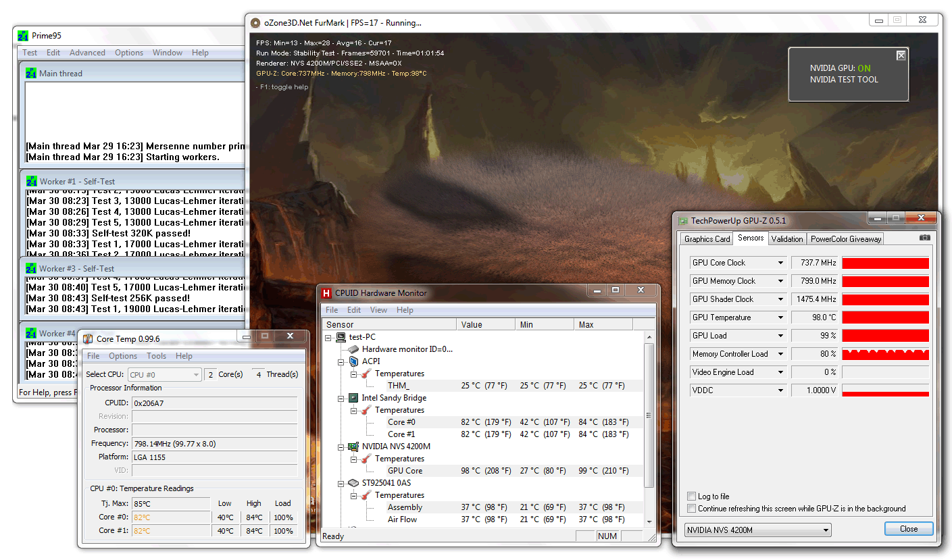The width and height of the screenshot is (952, 560).
Task: Switch to the Graphics Card tab in GPU-Z
Action: pos(707,238)
